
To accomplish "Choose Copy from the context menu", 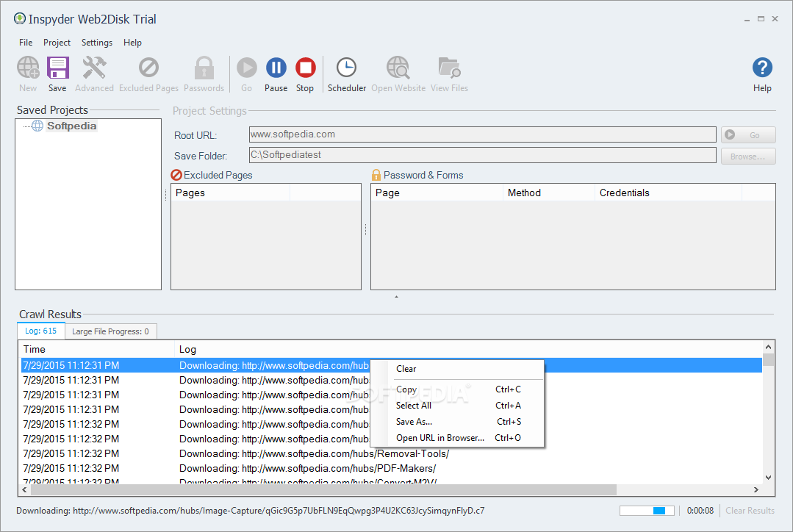I will pos(457,389).
